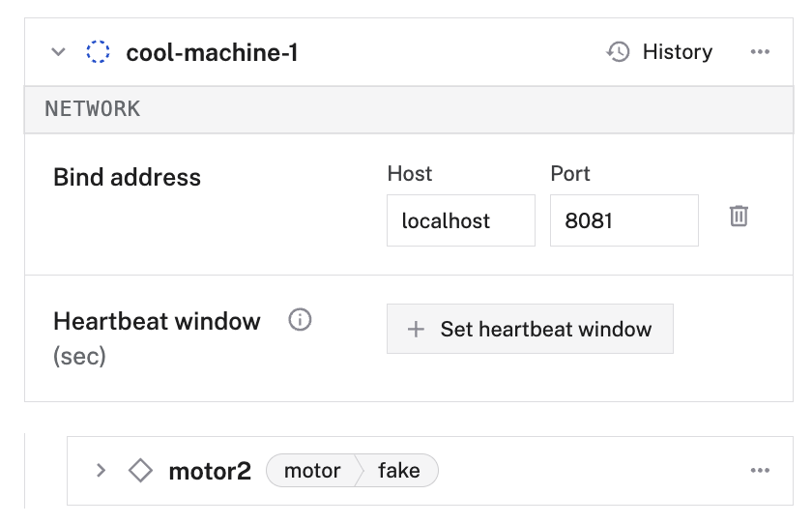The width and height of the screenshot is (812, 524).
Task: Open the History label link
Action: pyautogui.click(x=677, y=52)
